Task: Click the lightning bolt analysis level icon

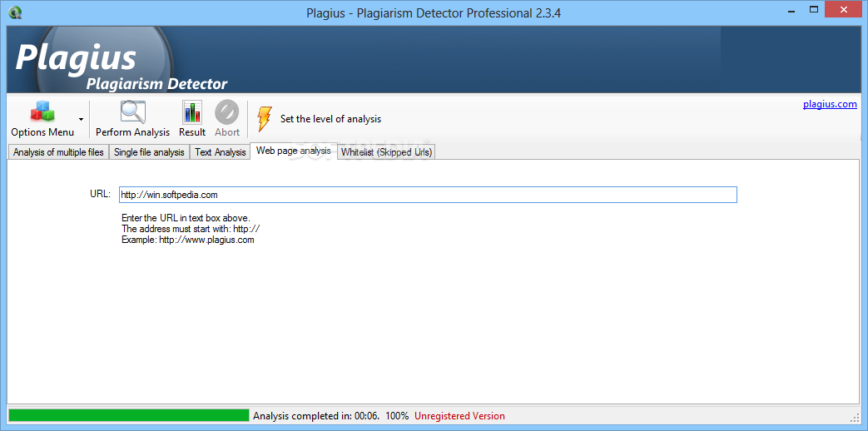Action: click(x=265, y=119)
